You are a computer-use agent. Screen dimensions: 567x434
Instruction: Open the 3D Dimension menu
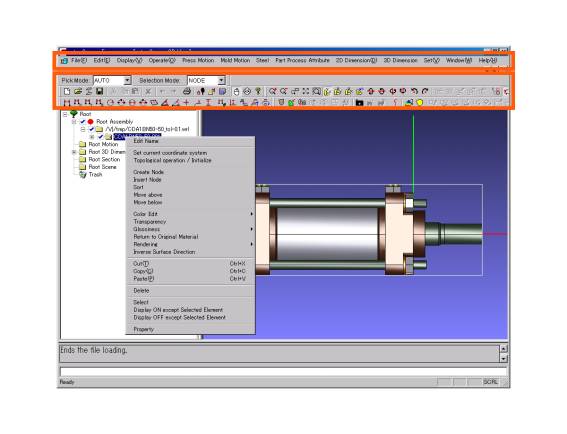pos(400,60)
